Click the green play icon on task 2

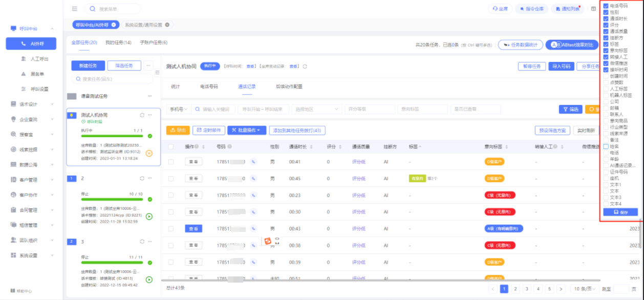point(149,216)
